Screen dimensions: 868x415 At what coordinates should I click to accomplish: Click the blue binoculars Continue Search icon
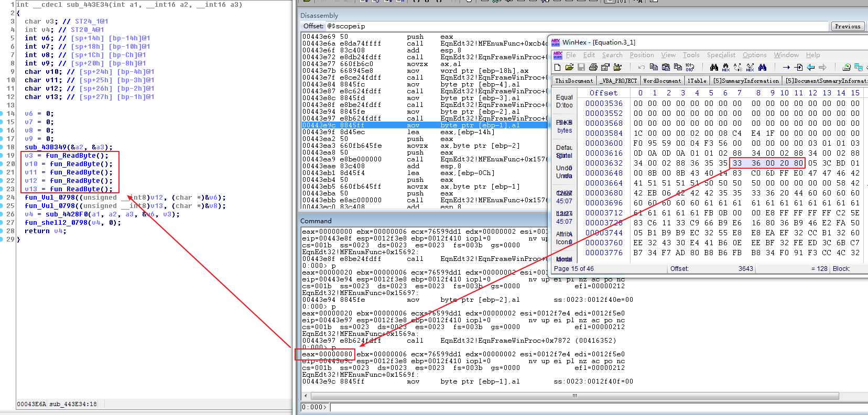[762, 67]
